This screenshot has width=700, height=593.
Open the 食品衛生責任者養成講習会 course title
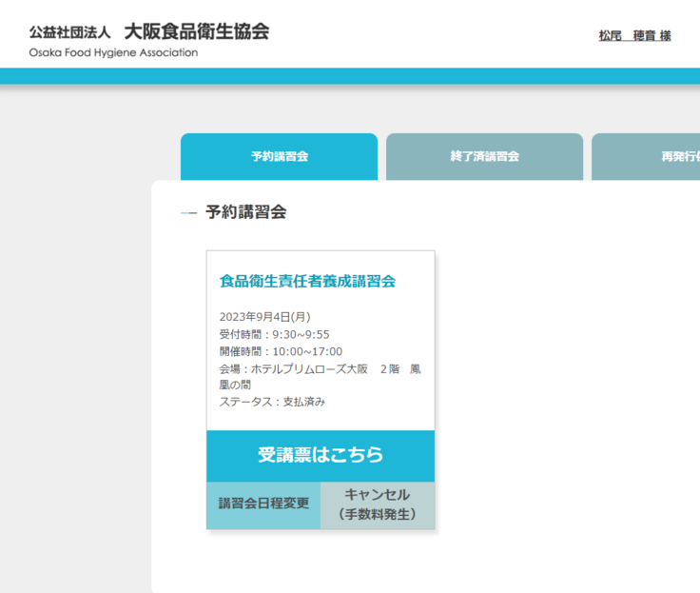[307, 281]
